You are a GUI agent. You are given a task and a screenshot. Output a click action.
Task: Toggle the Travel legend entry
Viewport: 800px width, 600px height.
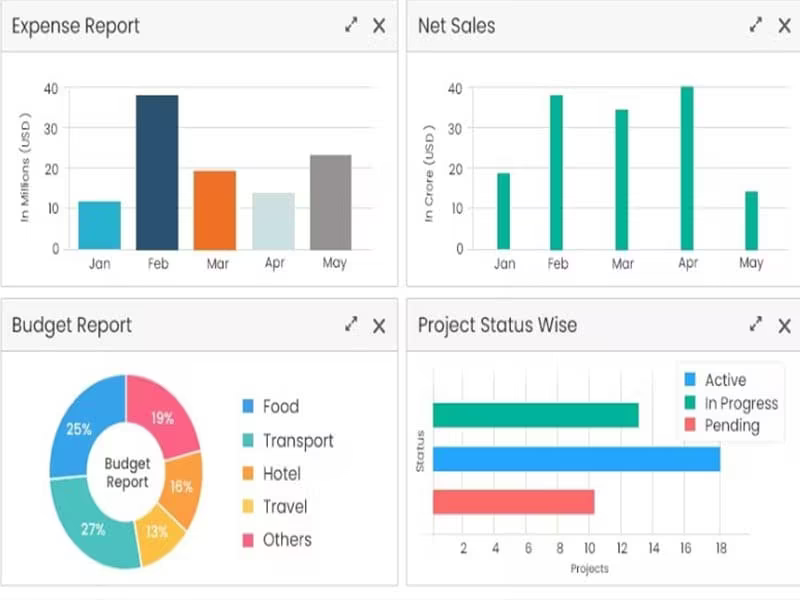click(x=275, y=507)
